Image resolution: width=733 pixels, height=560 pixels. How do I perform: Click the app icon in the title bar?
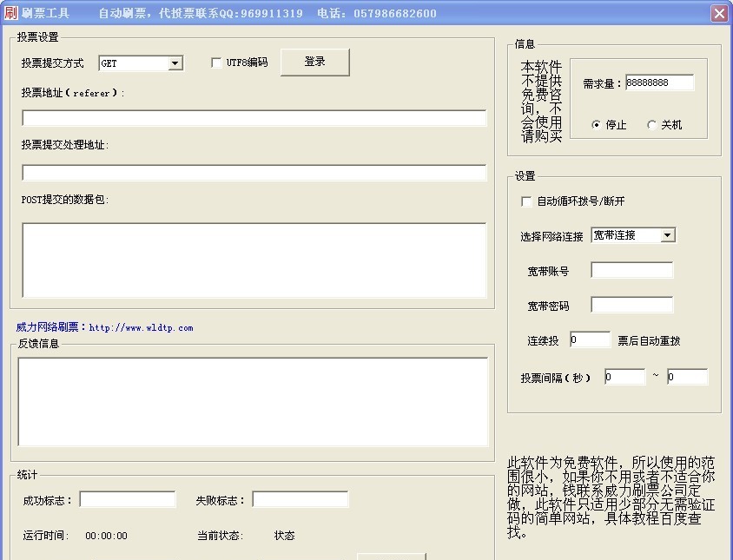pos(10,13)
